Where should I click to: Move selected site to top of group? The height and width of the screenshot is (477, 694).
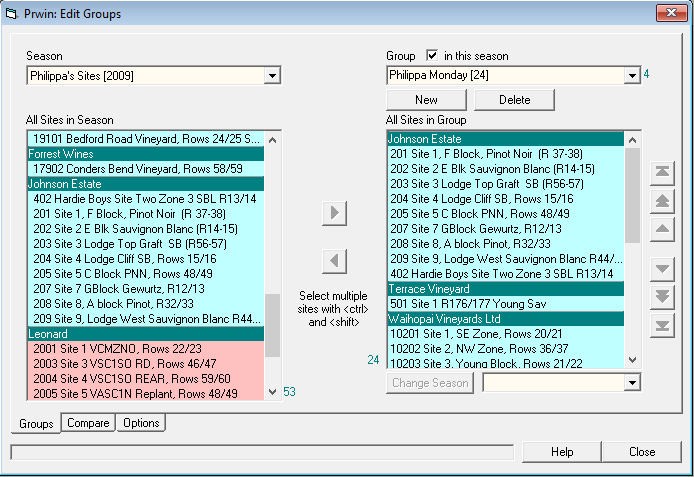click(x=661, y=173)
